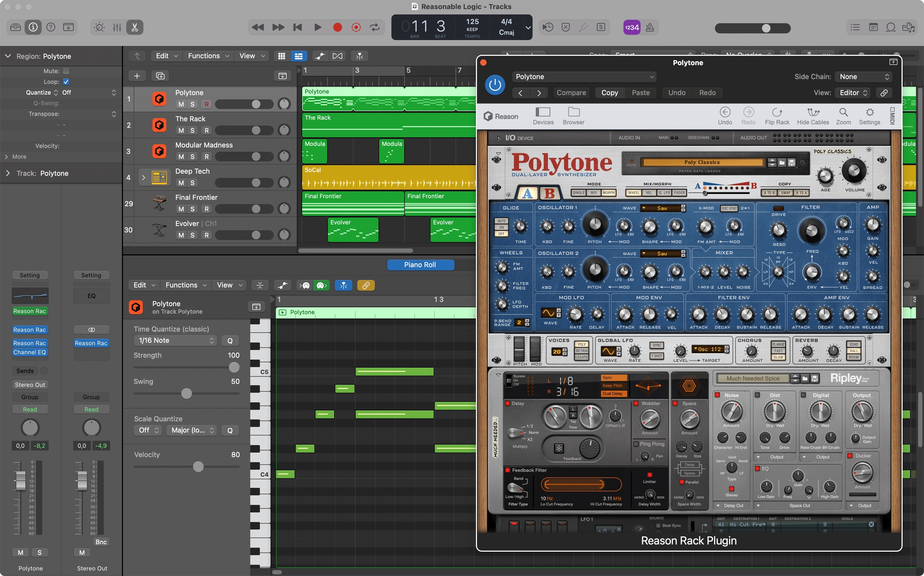Collapse the Region Polytone inspector section
Viewport: 924px width, 576px height.
tap(8, 56)
